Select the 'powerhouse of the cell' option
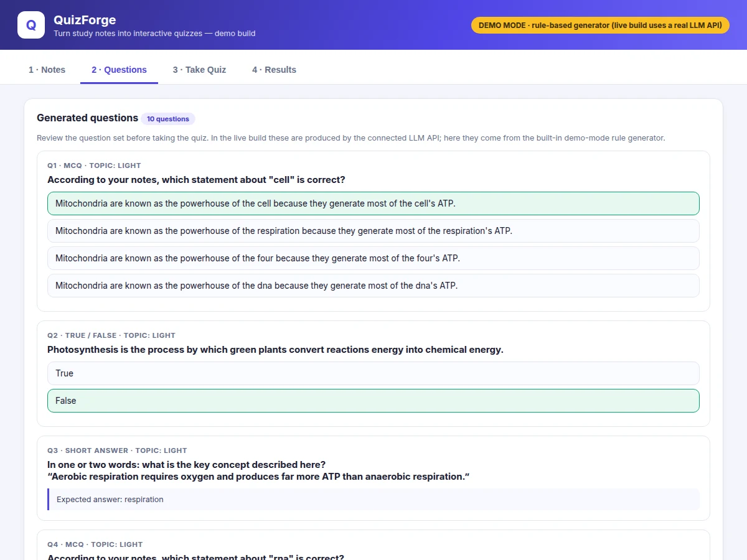 (x=374, y=203)
